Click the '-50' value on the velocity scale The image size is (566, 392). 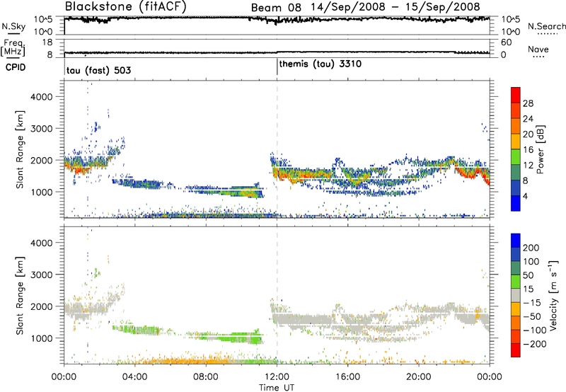pos(533,316)
